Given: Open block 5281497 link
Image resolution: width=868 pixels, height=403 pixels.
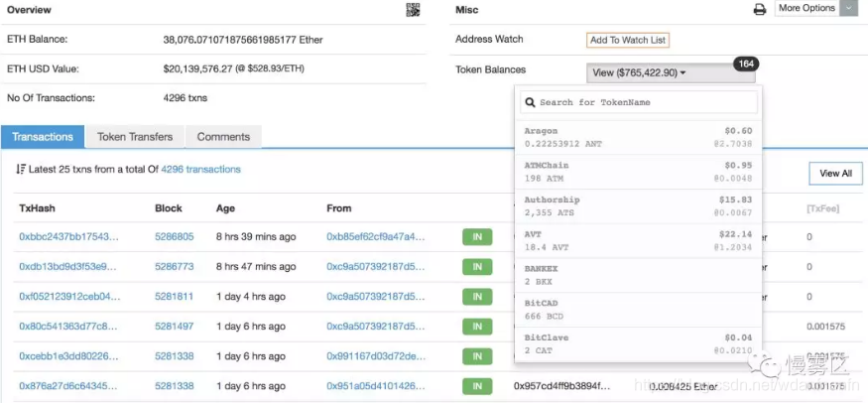Looking at the screenshot, I should pos(175,327).
